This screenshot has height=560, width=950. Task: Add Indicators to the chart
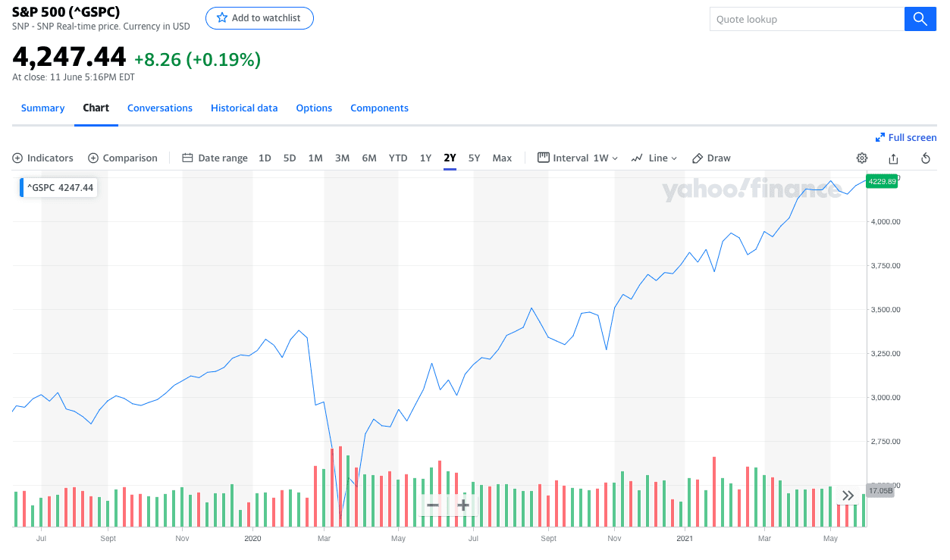(x=43, y=158)
